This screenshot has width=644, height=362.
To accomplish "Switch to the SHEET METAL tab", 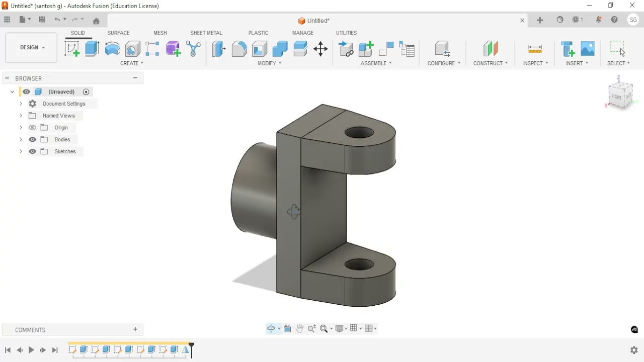I will [x=206, y=33].
